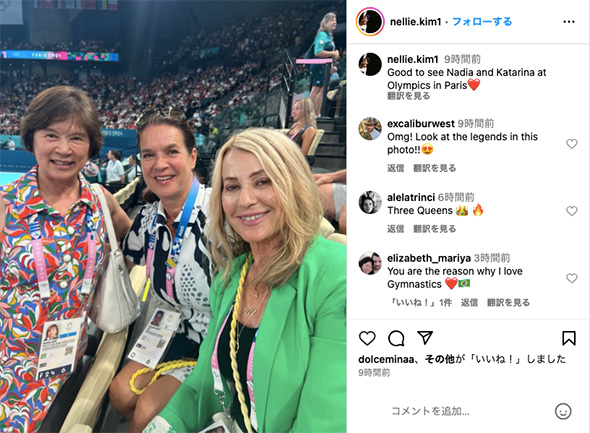Reply to excaliburwest's comment
Viewport: 590px width, 433px height.
pyautogui.click(x=395, y=168)
